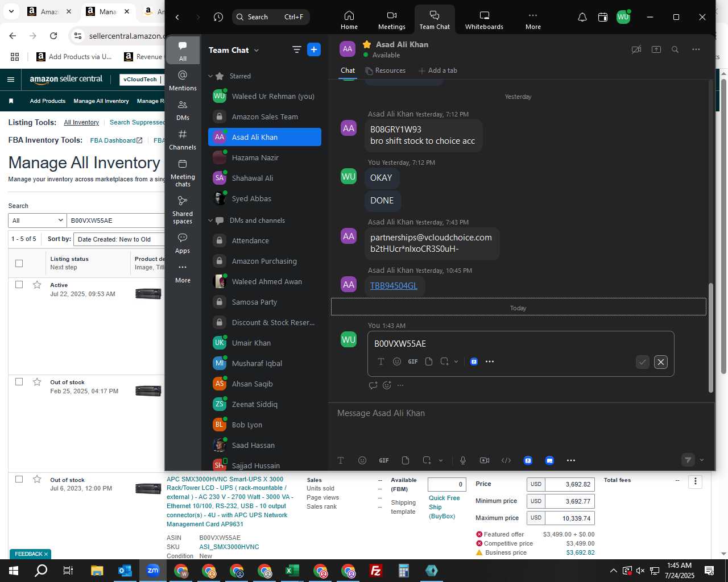Screen dimensions: 728x582
Task: Open DMs in Zoom sidebar
Action: (183, 110)
